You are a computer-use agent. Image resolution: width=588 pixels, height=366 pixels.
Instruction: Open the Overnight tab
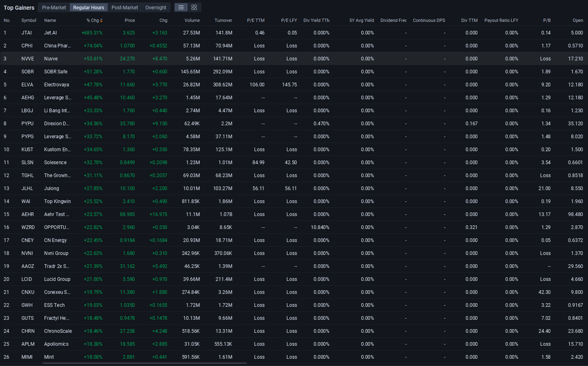[155, 7]
